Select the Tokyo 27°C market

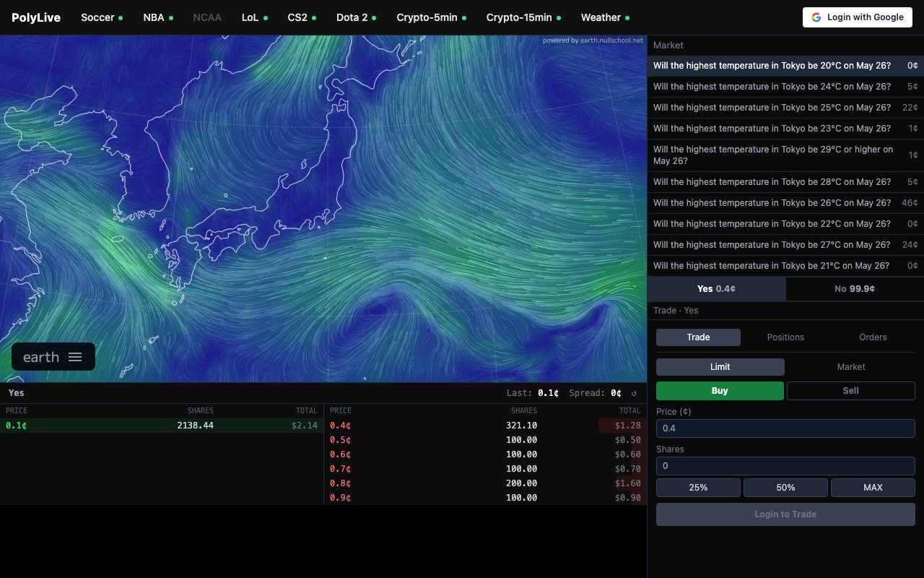[x=785, y=245]
